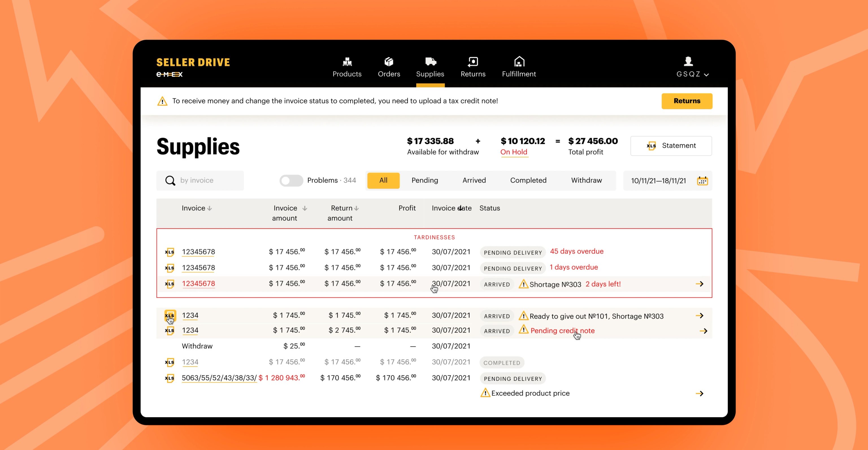Click the user profile avatar icon
The height and width of the screenshot is (450, 868).
click(x=688, y=61)
